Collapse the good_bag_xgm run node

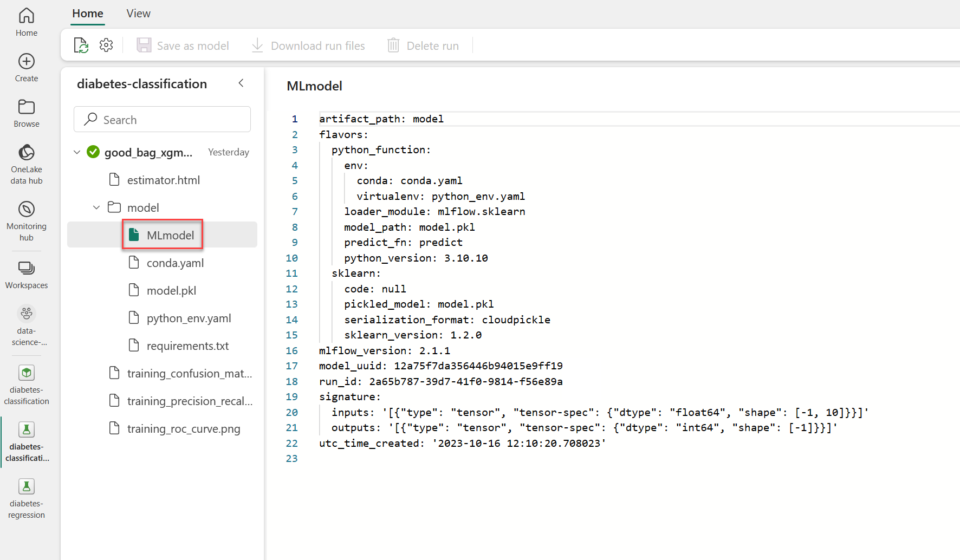(77, 152)
